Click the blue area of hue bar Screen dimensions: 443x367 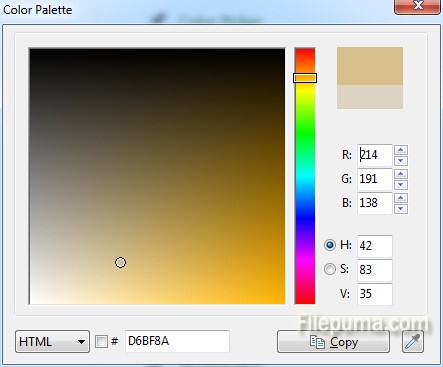(305, 217)
